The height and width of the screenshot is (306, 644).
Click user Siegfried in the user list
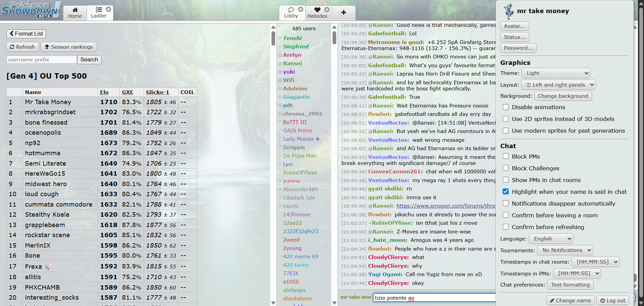tap(296, 47)
